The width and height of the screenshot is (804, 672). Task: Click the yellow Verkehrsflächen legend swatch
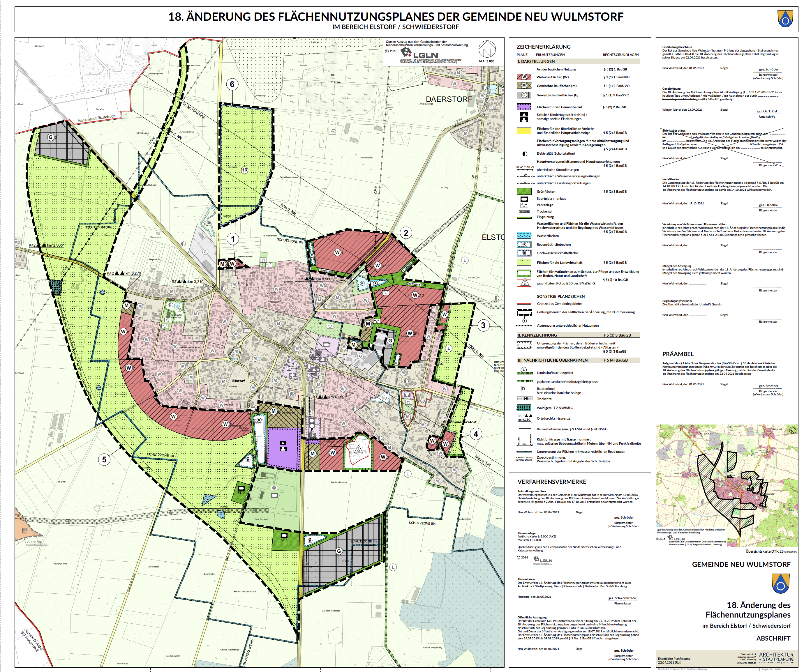524,131
